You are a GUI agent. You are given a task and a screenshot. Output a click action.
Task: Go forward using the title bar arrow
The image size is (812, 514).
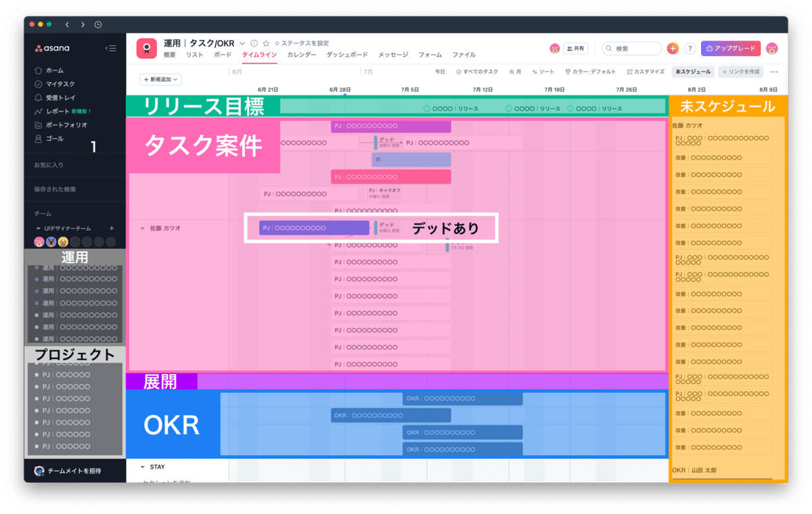pyautogui.click(x=83, y=24)
